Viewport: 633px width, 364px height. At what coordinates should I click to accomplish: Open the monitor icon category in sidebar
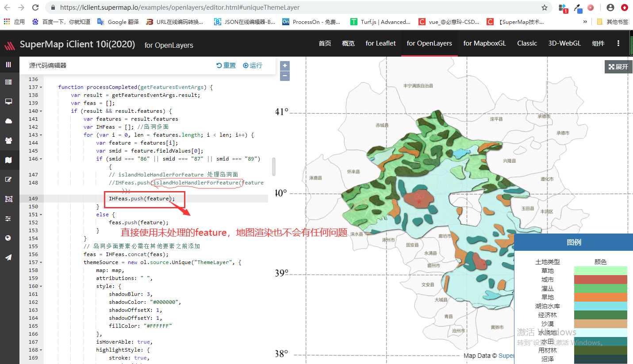[8, 101]
